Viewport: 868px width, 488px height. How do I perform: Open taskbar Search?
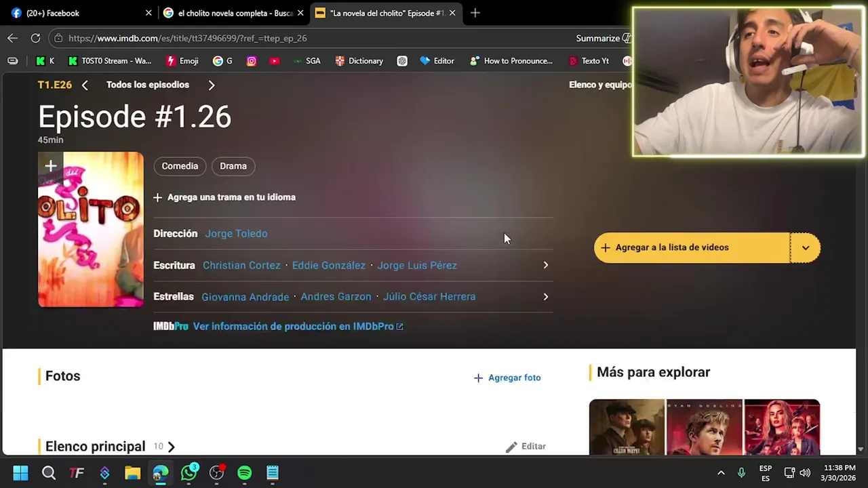pyautogui.click(x=49, y=472)
